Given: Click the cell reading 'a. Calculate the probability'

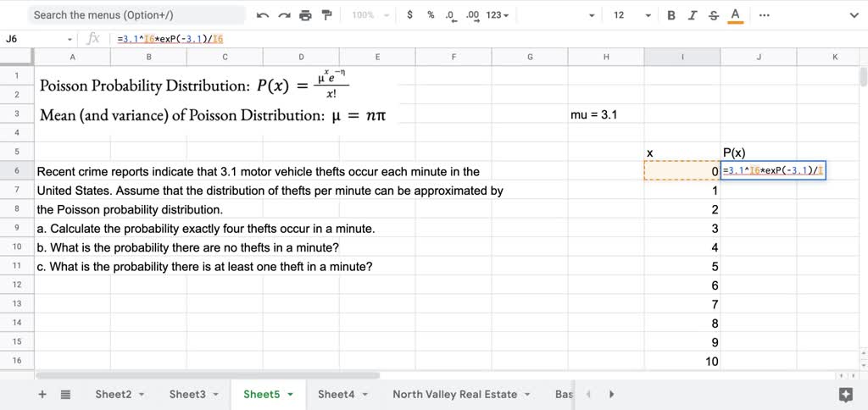Looking at the screenshot, I should point(72,228).
